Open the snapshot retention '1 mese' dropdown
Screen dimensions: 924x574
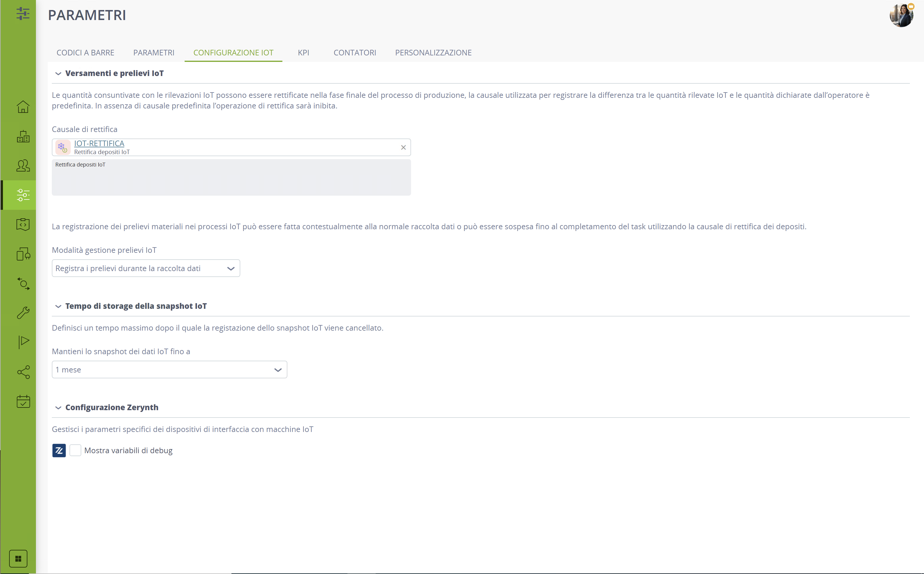[x=170, y=370]
